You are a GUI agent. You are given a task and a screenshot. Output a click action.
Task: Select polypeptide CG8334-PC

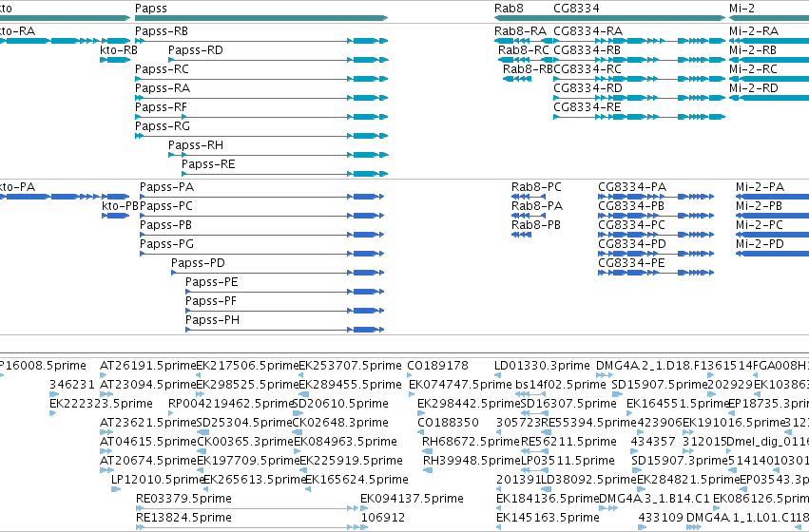click(632, 225)
